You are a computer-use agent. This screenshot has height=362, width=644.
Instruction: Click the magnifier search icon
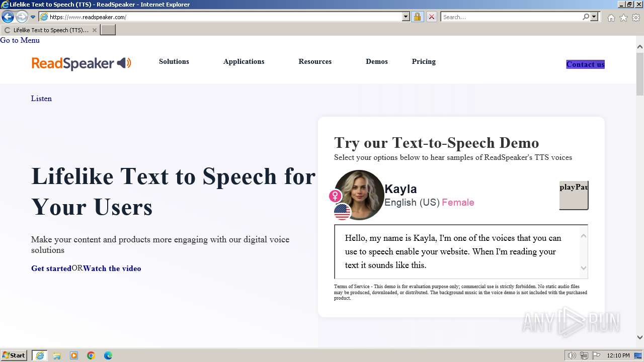tap(586, 17)
